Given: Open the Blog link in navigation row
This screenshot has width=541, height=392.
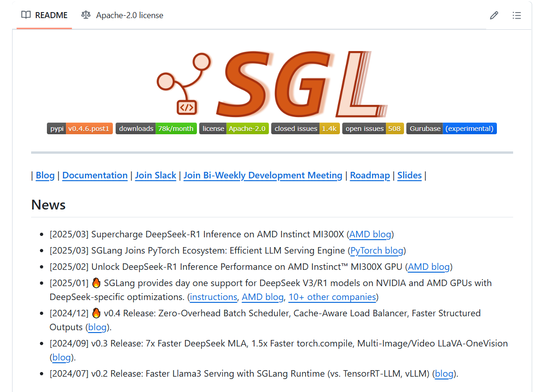Looking at the screenshot, I should click(x=45, y=175).
